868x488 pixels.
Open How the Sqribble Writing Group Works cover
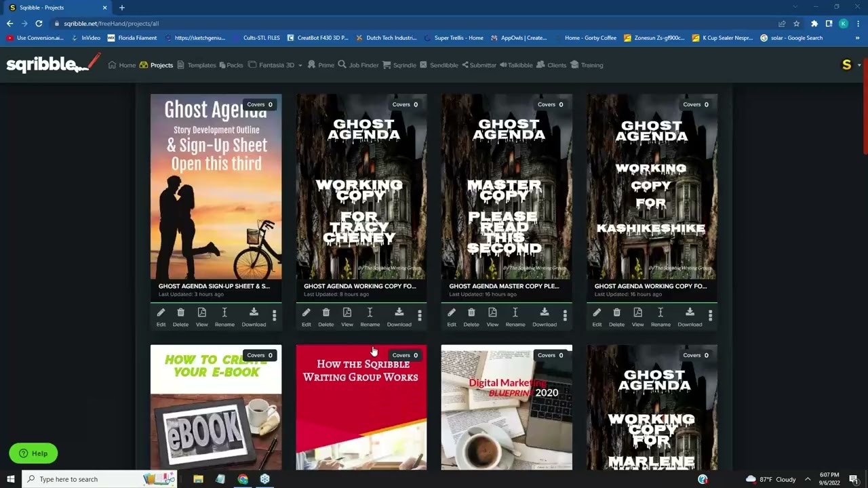pos(361,407)
